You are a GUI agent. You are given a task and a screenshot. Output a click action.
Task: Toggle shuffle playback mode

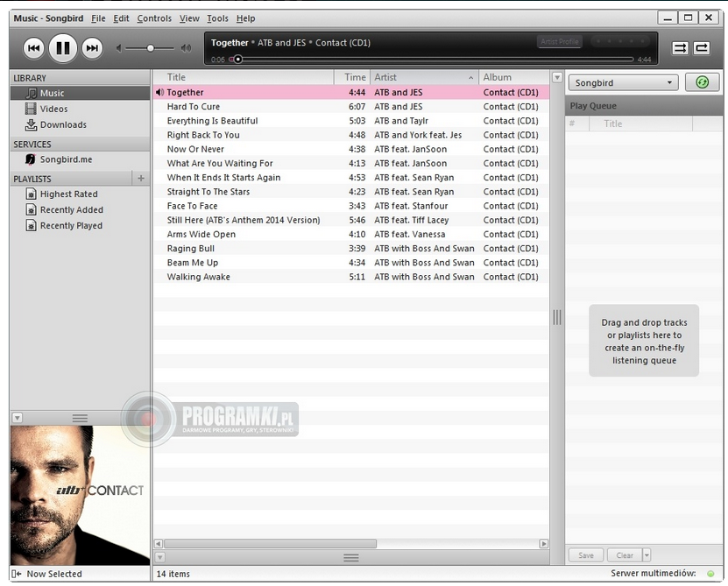tap(680, 48)
